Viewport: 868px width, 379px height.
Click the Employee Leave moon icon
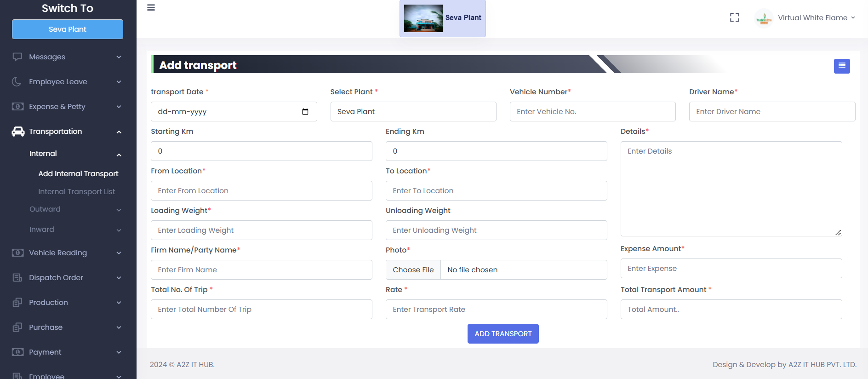click(17, 82)
